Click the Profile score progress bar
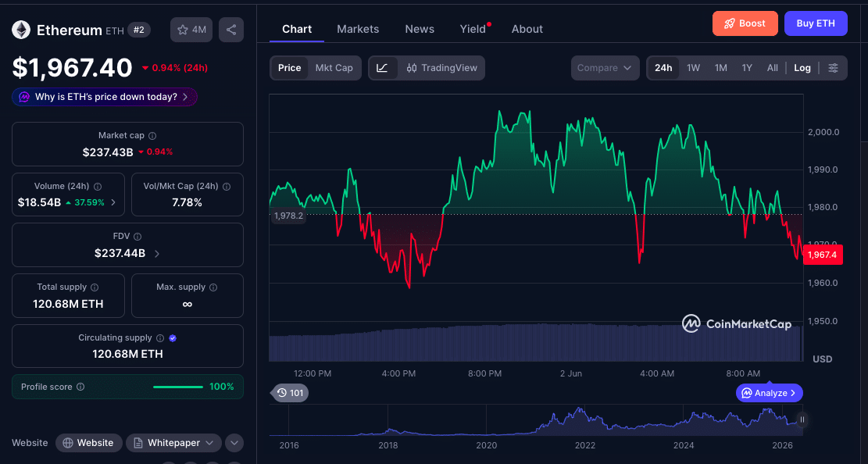Viewport: 868px width, 464px height. 177,387
